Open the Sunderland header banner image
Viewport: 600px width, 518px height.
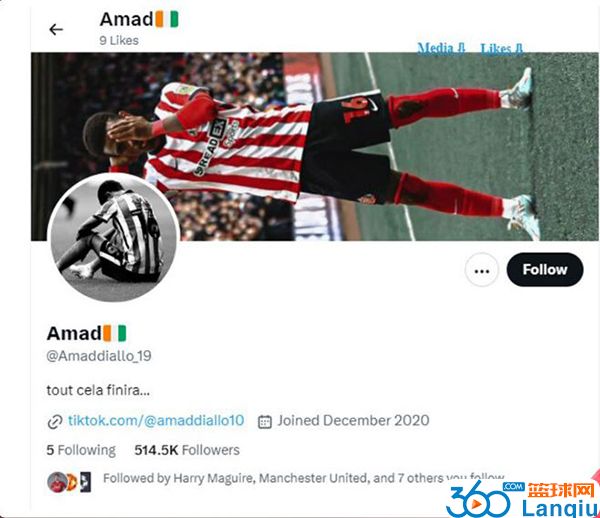[x=315, y=147]
